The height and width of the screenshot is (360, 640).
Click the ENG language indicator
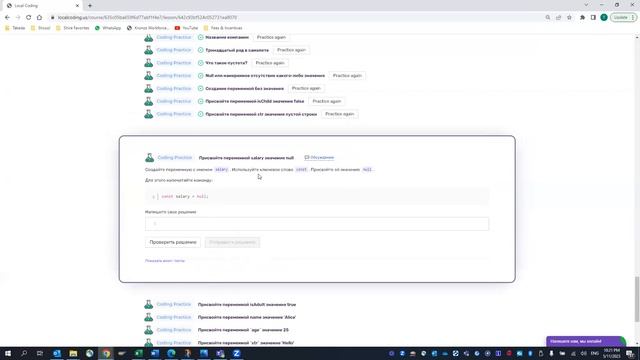(595, 353)
